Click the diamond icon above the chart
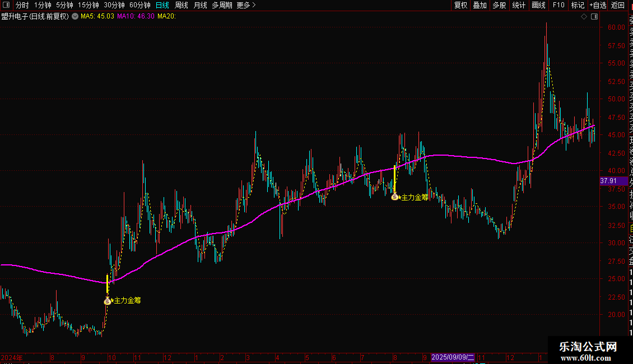Screen dimensions: 633x364 (x=584, y=17)
